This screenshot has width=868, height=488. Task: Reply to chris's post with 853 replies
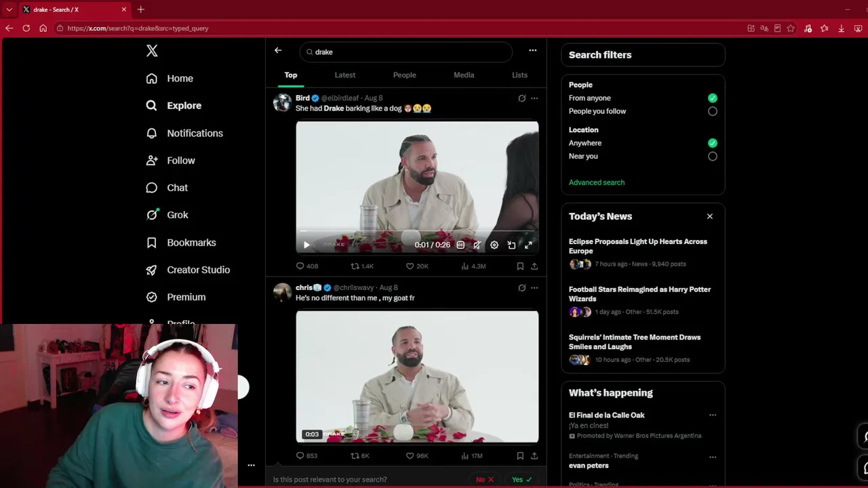tap(307, 456)
